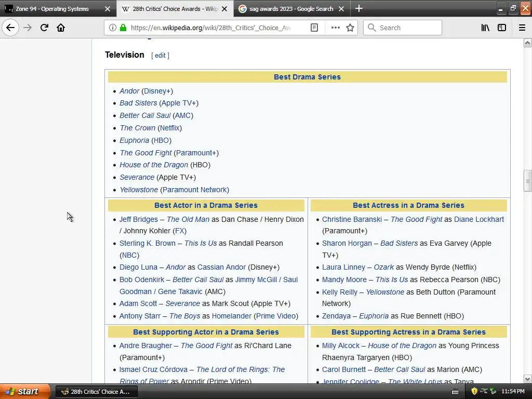Show site information icon in address bar

pos(112,28)
